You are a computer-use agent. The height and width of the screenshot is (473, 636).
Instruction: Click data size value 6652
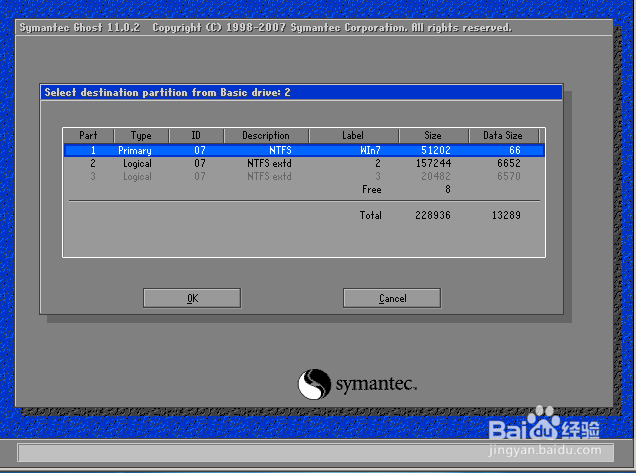[x=509, y=163]
